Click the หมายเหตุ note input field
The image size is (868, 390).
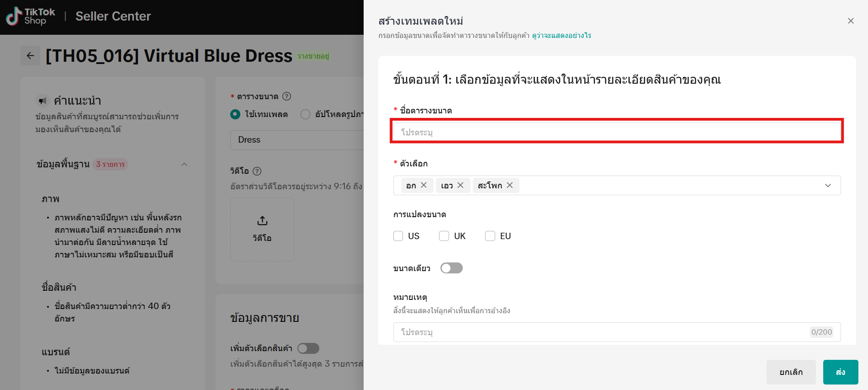click(617, 332)
